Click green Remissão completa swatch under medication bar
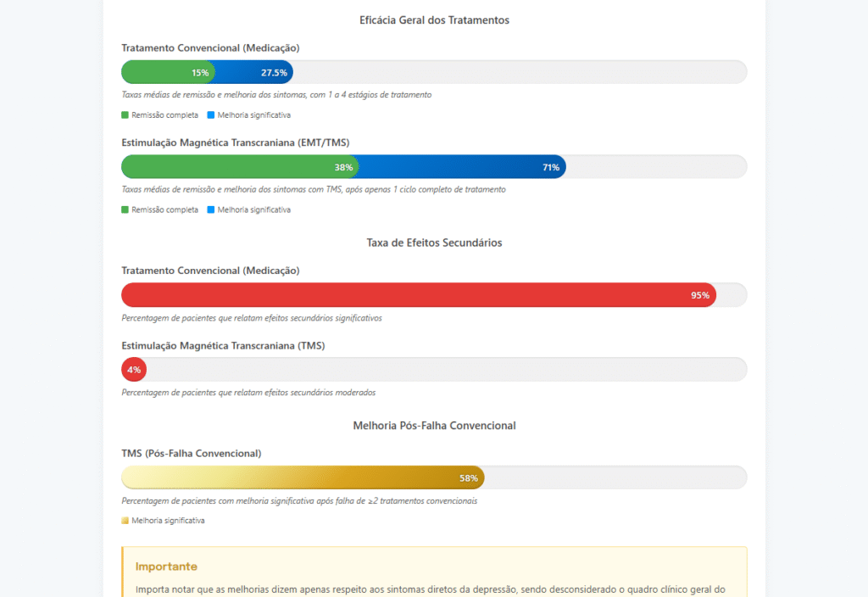The image size is (868, 597). click(x=125, y=115)
